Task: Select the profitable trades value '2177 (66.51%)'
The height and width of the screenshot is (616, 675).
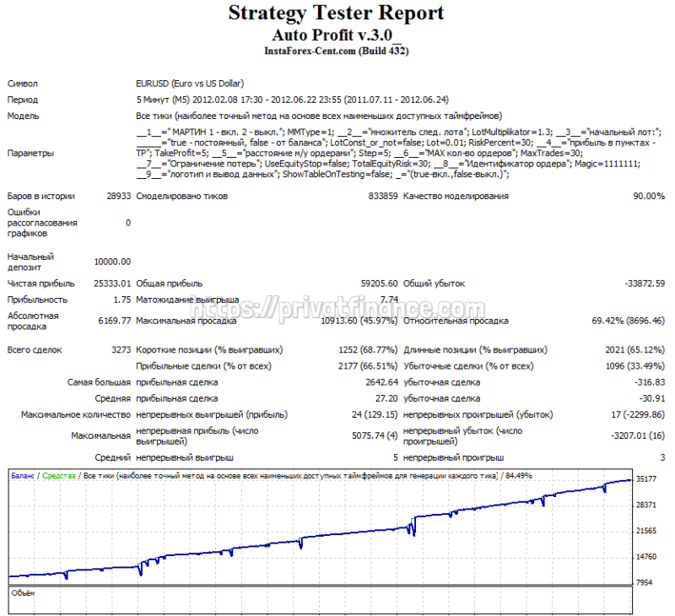Action: point(368,366)
